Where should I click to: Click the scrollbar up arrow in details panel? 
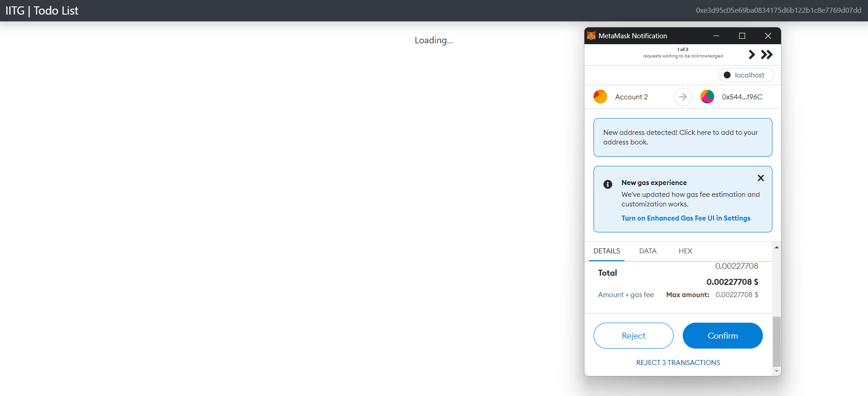click(777, 247)
